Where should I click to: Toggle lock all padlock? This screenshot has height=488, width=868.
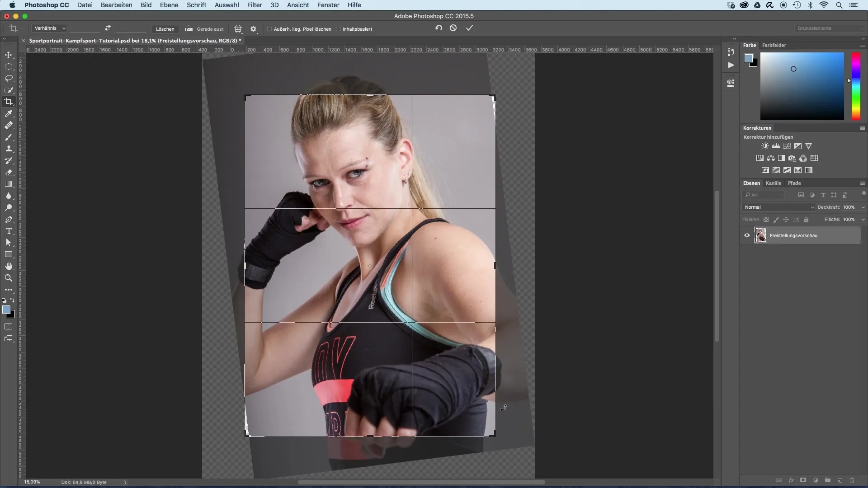[x=806, y=220]
